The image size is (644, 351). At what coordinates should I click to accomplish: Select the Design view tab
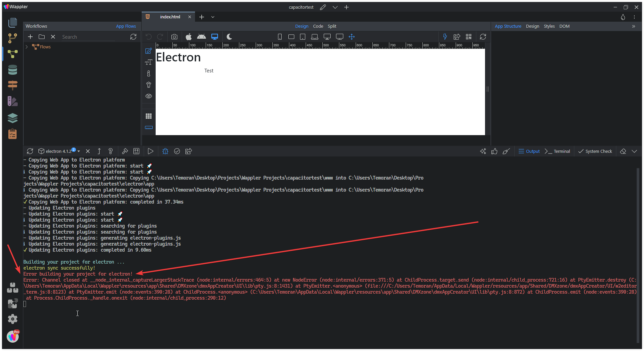click(x=302, y=26)
